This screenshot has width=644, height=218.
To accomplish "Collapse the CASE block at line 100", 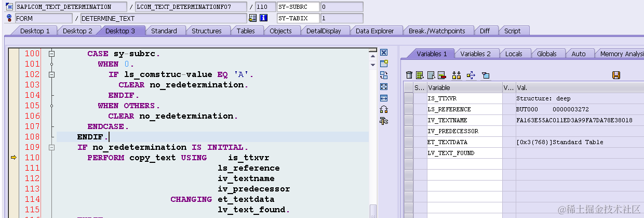I will click(51, 54).
